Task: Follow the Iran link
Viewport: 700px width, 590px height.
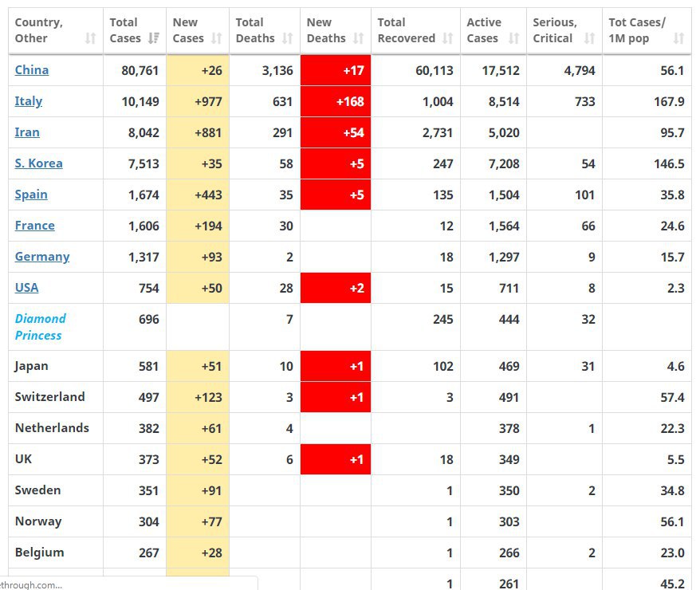Action: pos(27,132)
